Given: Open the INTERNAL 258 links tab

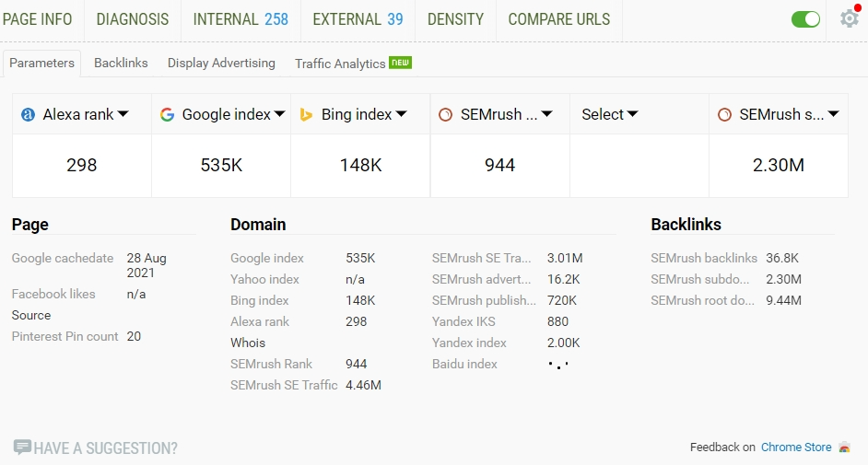Looking at the screenshot, I should pos(240,19).
